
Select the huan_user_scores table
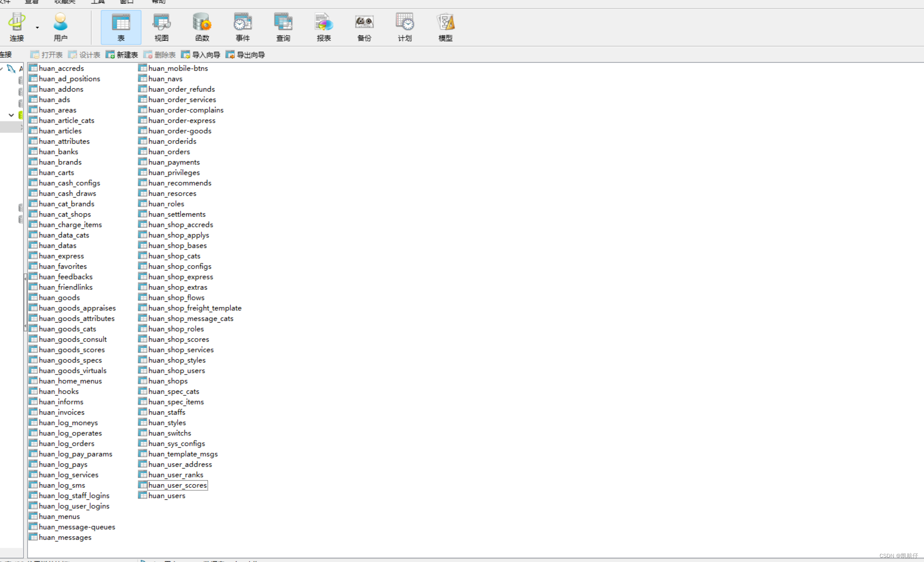click(x=177, y=485)
